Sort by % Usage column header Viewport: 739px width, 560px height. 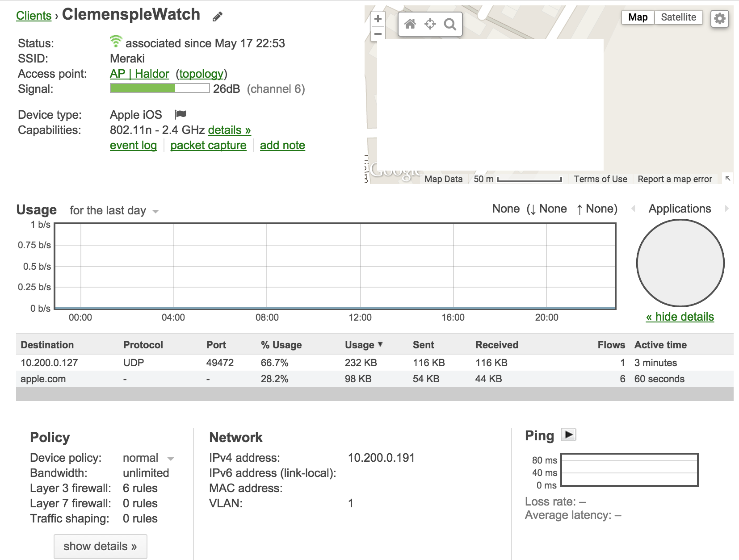pyautogui.click(x=281, y=345)
